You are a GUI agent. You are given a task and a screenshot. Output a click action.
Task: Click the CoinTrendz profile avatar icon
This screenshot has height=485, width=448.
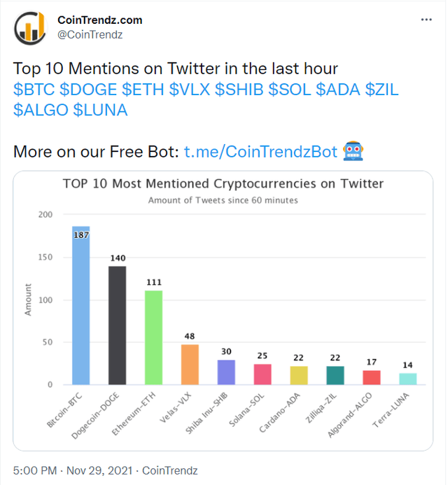(x=31, y=26)
